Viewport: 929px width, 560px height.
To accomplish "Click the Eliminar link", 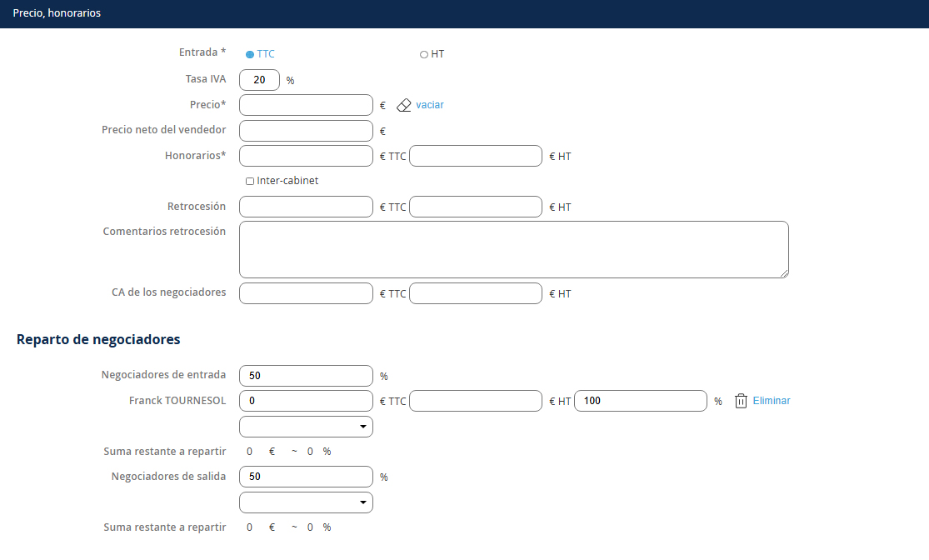I will 772,401.
